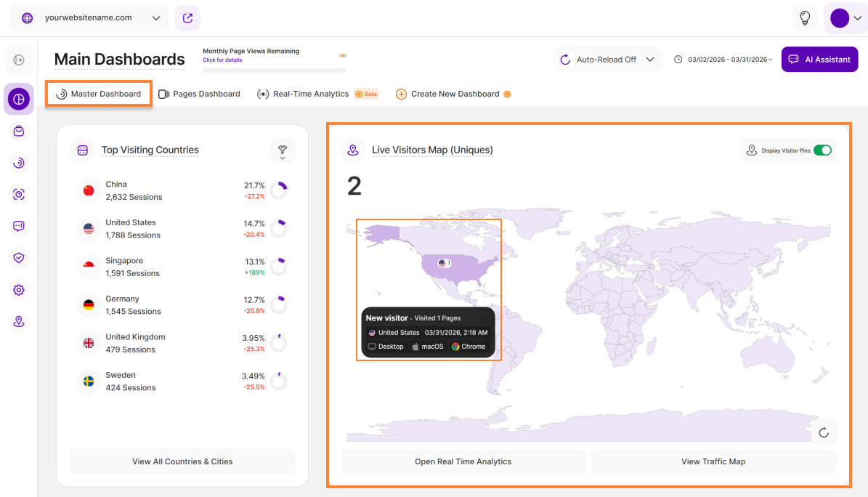Open the AI Assistant

[x=819, y=60]
